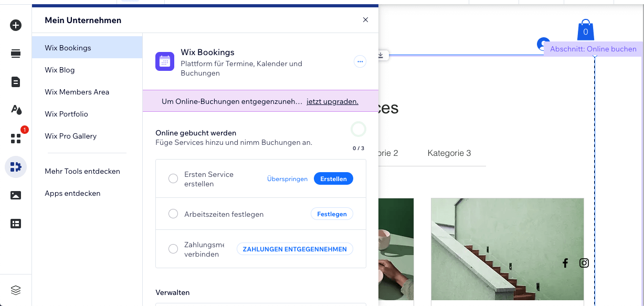Viewport: 644px width, 306px height.
Task: Click the shopping bag cart icon
Action: [x=586, y=30]
